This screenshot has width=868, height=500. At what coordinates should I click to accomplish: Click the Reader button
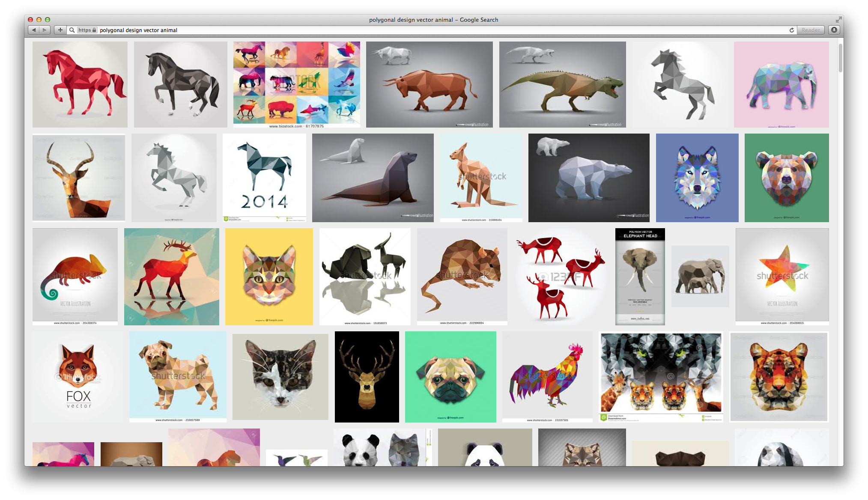click(x=810, y=30)
